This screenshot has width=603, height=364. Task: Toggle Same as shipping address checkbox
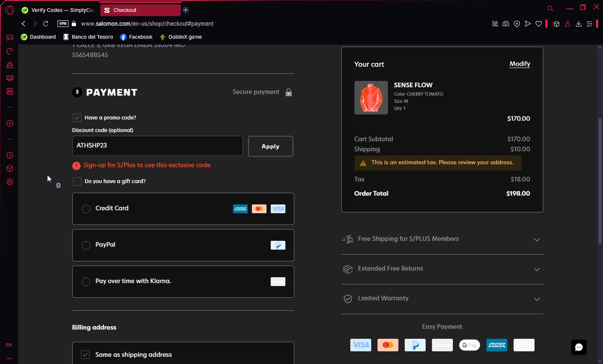[x=85, y=355]
